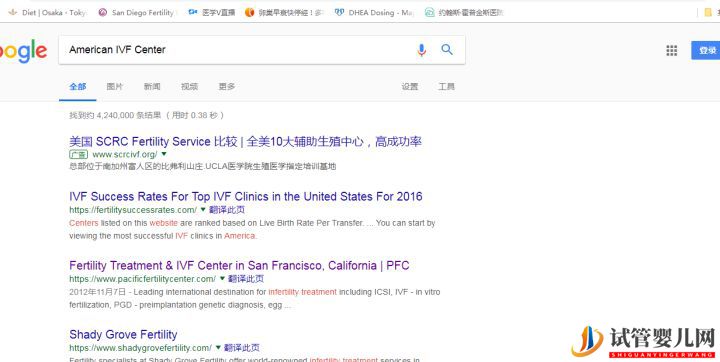Screen dimensions: 720x362
Task: Click the 广告 ad label badge
Action: coord(79,154)
